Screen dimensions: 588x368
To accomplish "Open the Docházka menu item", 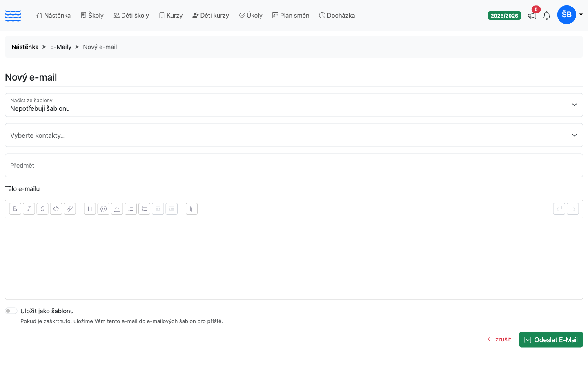I will pyautogui.click(x=337, y=16).
